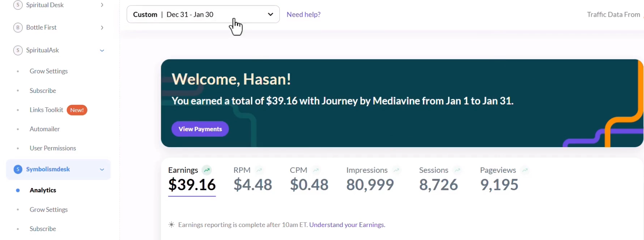Expand the Bottle First site chevron
The width and height of the screenshot is (644, 240).
click(102, 27)
